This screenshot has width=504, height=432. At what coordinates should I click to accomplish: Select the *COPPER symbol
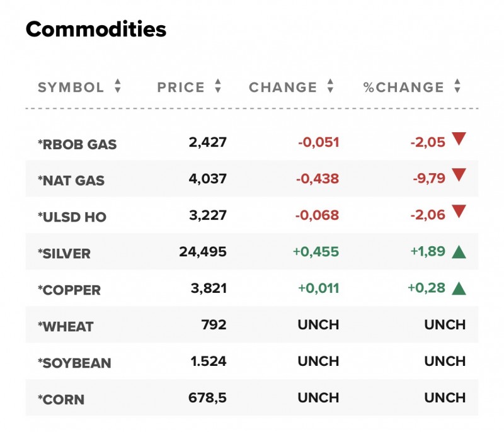[69, 290]
